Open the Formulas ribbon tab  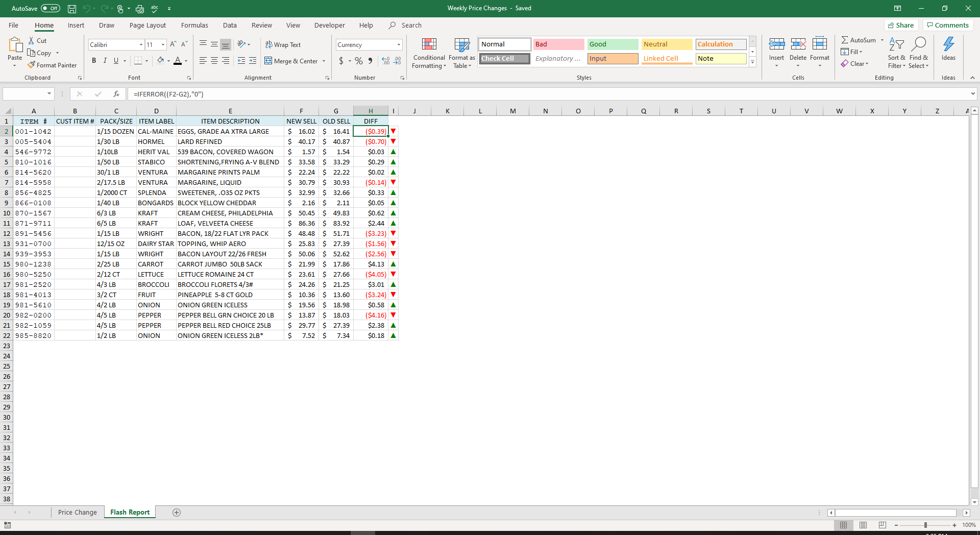click(194, 25)
